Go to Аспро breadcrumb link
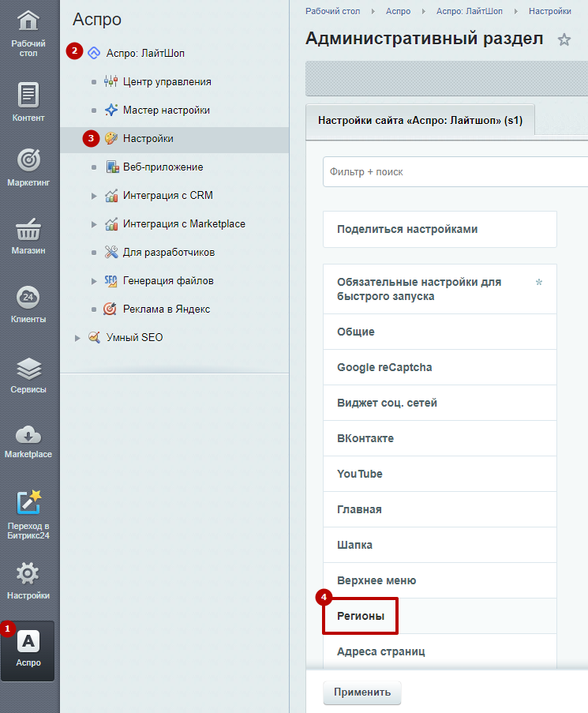 398,11
